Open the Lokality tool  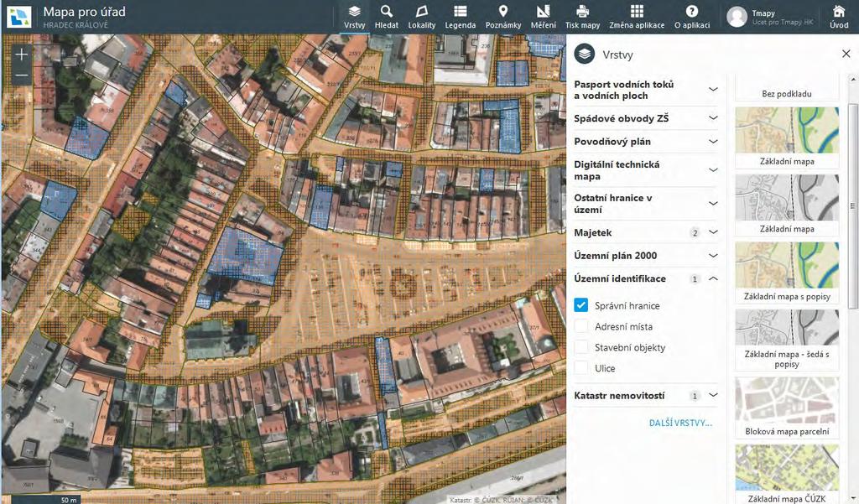pos(422,17)
